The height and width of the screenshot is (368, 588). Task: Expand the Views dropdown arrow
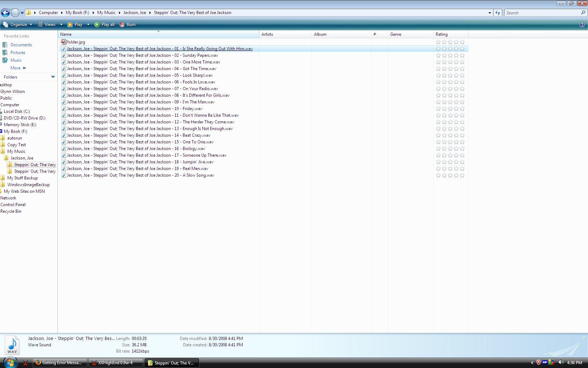[x=61, y=25]
